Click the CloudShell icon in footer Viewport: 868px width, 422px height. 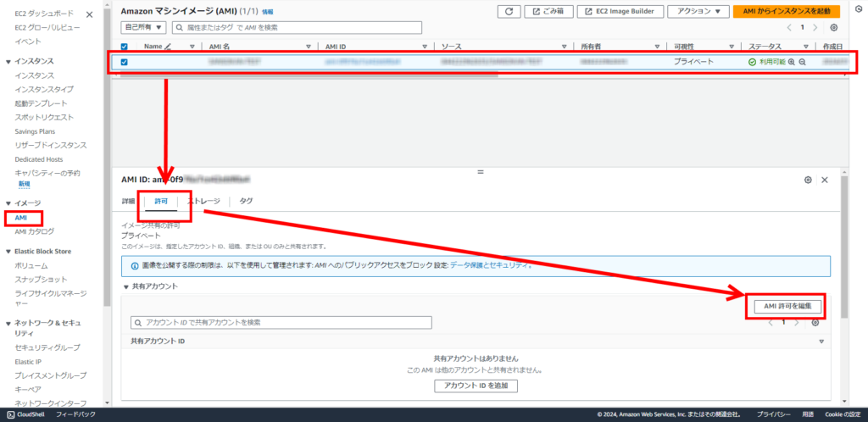(10, 414)
